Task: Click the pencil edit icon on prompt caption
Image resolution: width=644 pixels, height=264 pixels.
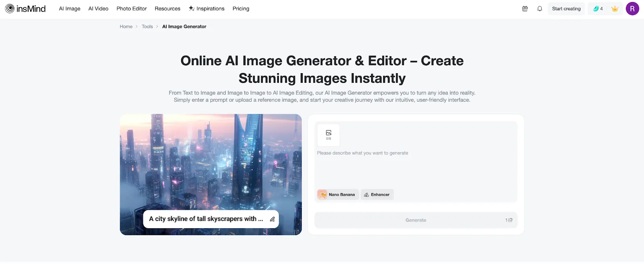Action: pyautogui.click(x=272, y=219)
